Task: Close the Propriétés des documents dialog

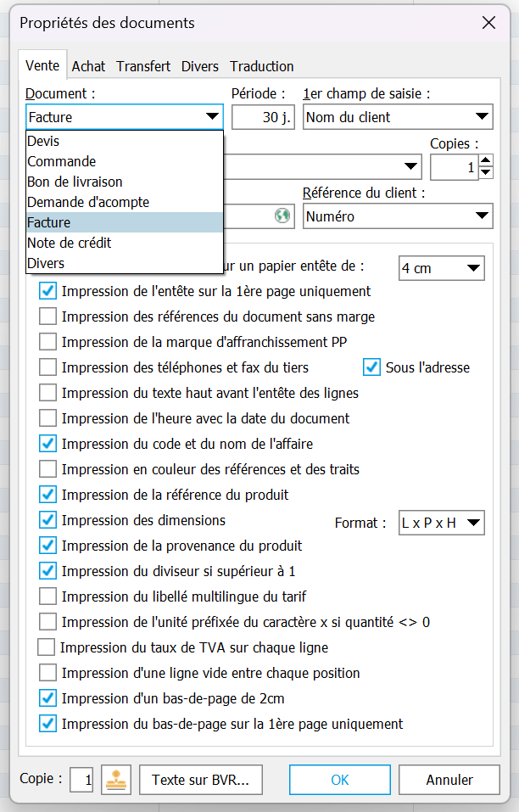Action: point(488,23)
